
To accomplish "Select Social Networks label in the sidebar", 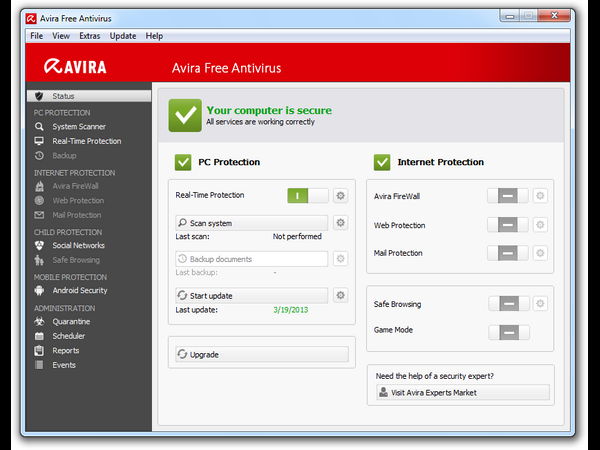I will pyautogui.click(x=78, y=246).
